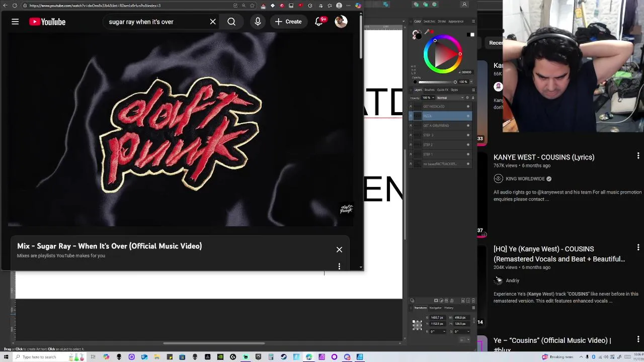Open options for KANYE WEST - COUSINS (Lyrics)
The image size is (644, 362).
pyautogui.click(x=638, y=156)
